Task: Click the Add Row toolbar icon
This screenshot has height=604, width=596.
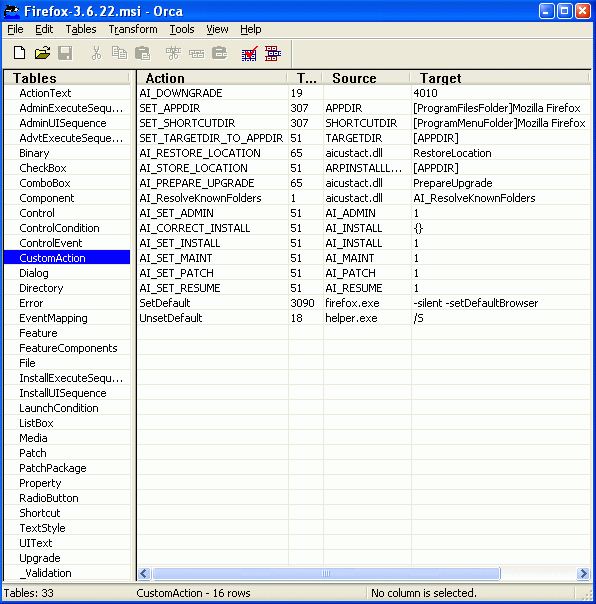Action: click(x=196, y=53)
